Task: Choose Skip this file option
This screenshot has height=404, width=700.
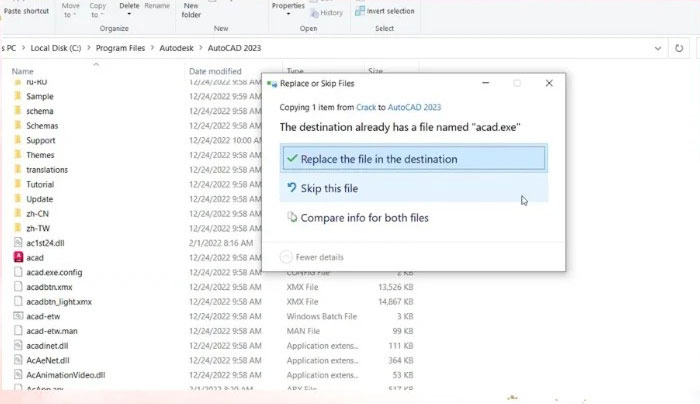Action: coord(413,188)
